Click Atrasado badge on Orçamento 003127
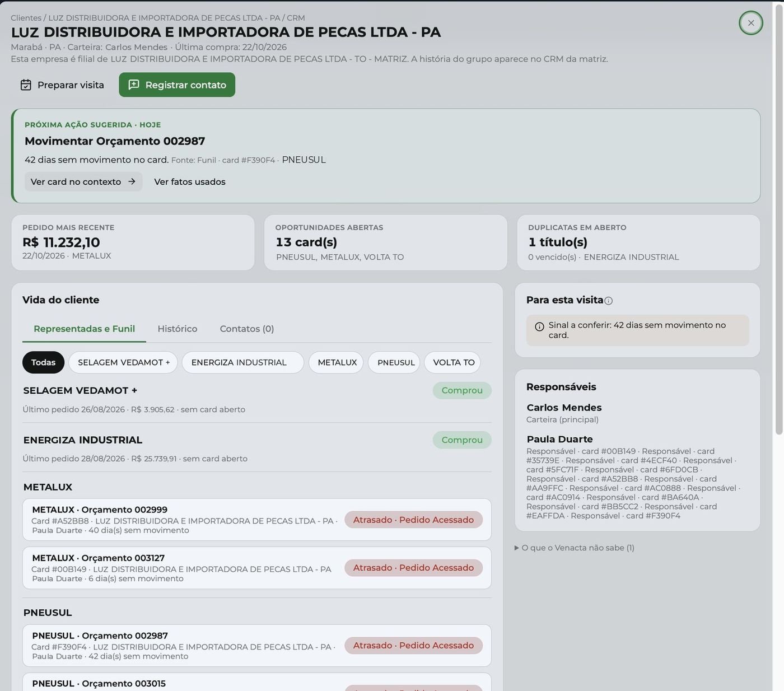784x691 pixels. click(x=413, y=568)
